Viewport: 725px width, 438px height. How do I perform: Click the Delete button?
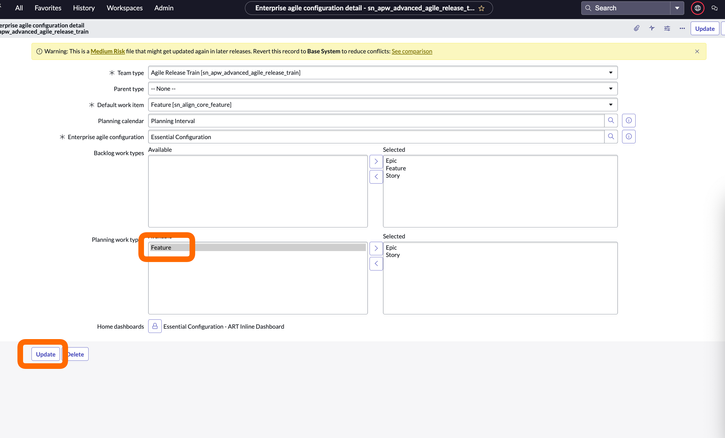(x=76, y=354)
